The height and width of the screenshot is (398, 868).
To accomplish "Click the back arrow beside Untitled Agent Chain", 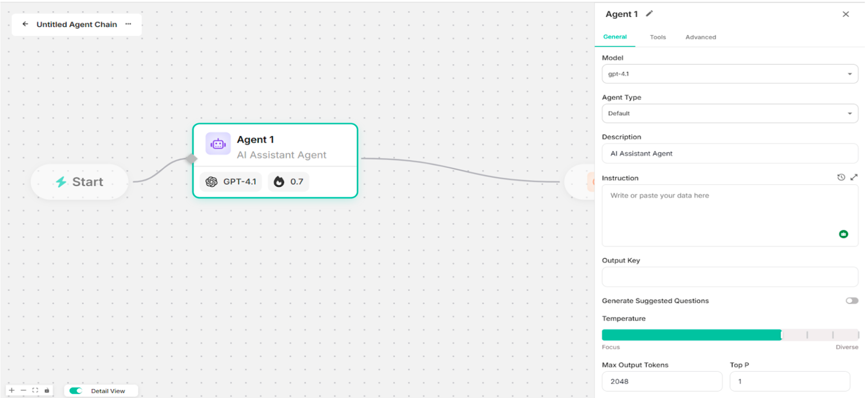I will (x=25, y=24).
